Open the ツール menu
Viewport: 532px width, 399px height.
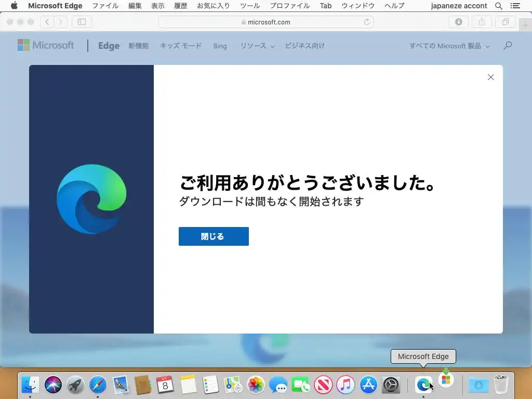pos(250,6)
